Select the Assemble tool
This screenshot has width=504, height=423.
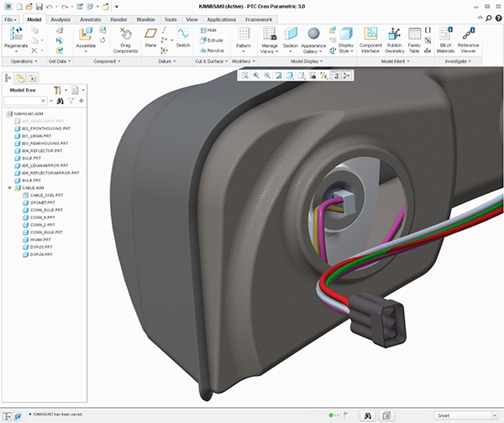tap(87, 34)
